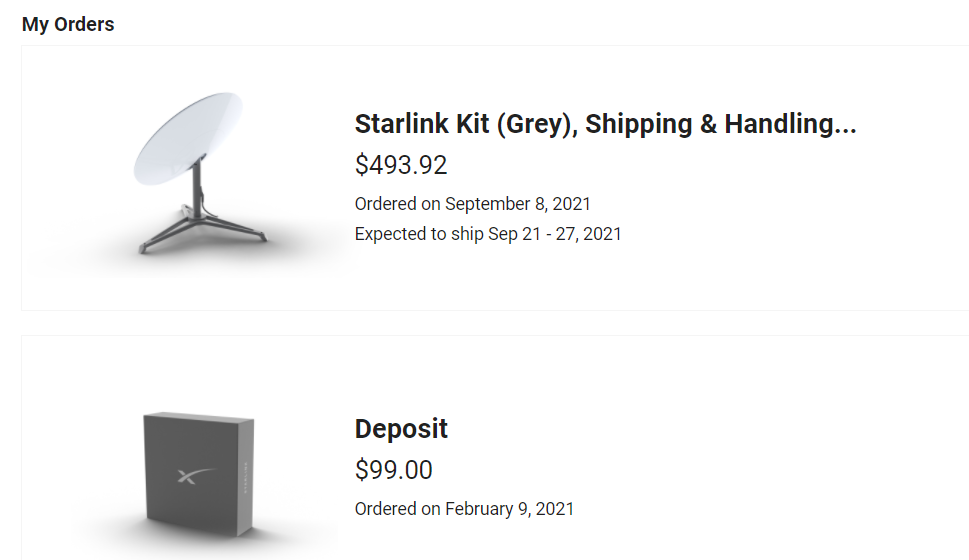Click the side edge of the grey box
The image size is (969, 560).
click(246, 475)
